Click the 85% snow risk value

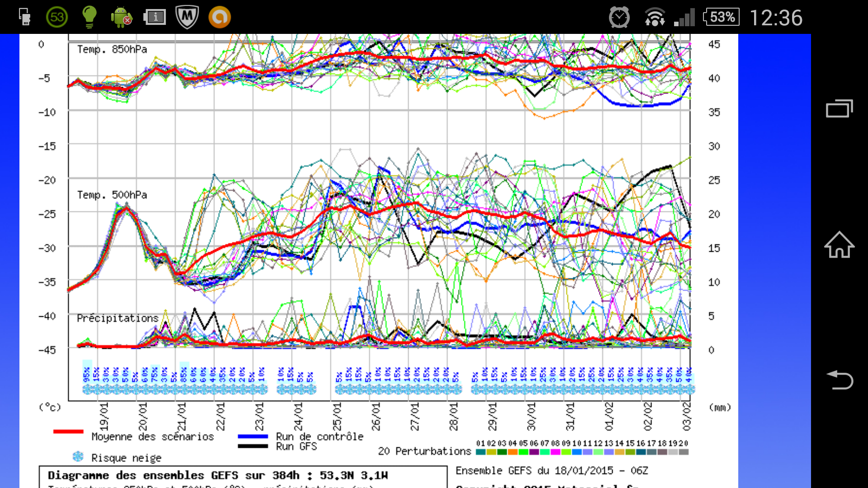click(184, 375)
